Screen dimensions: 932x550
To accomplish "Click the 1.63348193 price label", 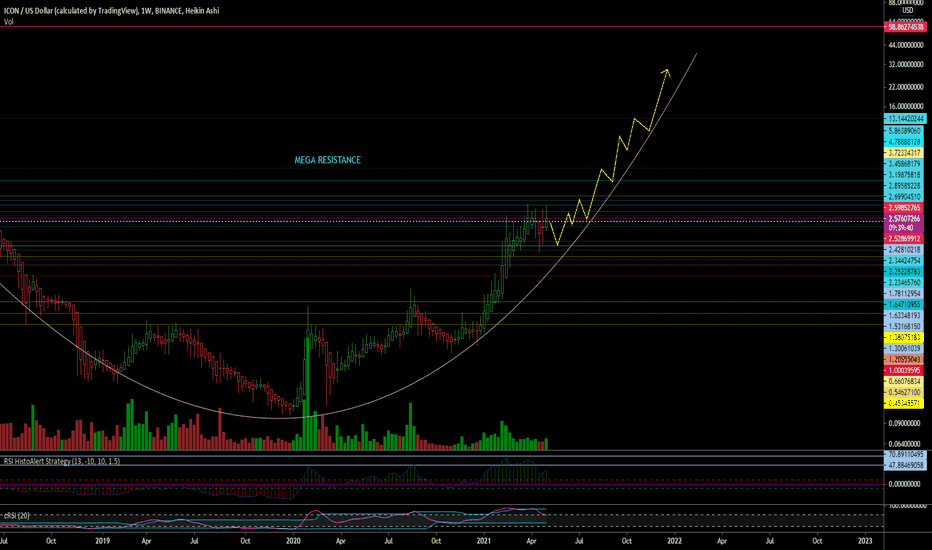I will click(x=905, y=316).
